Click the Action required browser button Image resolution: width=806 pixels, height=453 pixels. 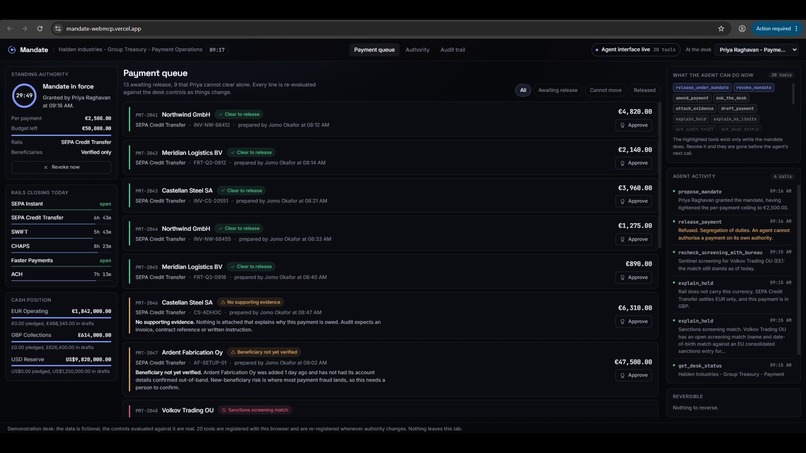point(777,29)
